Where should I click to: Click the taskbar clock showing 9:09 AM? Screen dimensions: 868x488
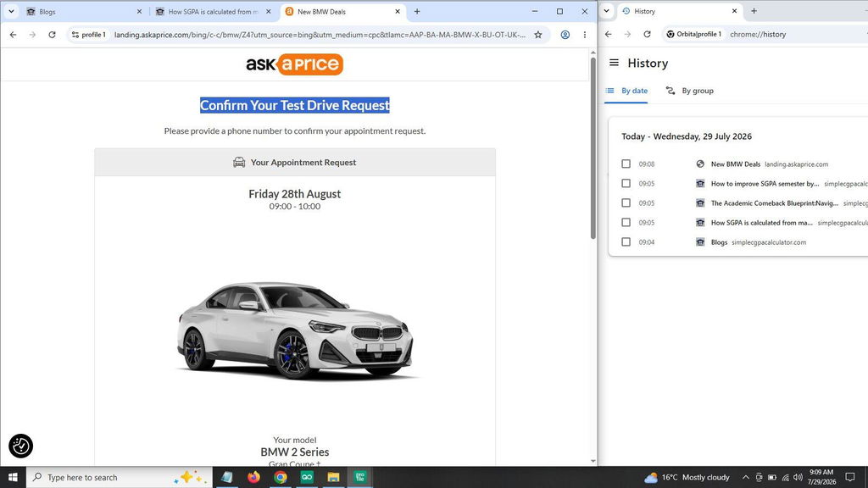[x=821, y=477]
